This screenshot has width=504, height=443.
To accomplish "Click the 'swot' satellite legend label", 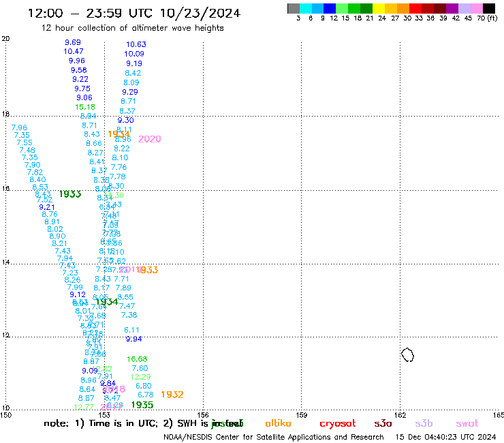I will tap(467, 423).
